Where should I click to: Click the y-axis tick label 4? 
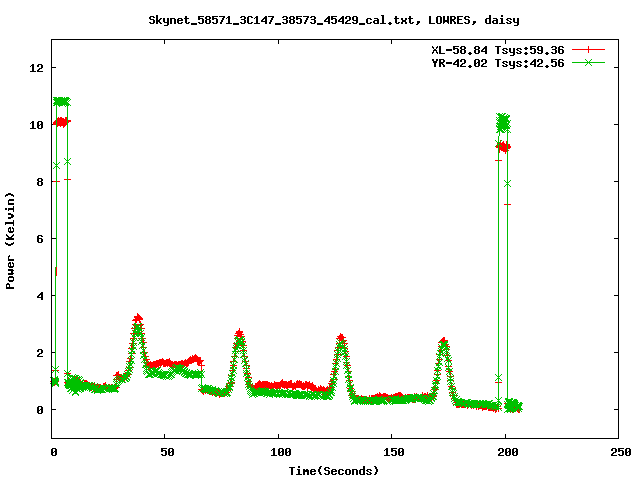point(40,296)
